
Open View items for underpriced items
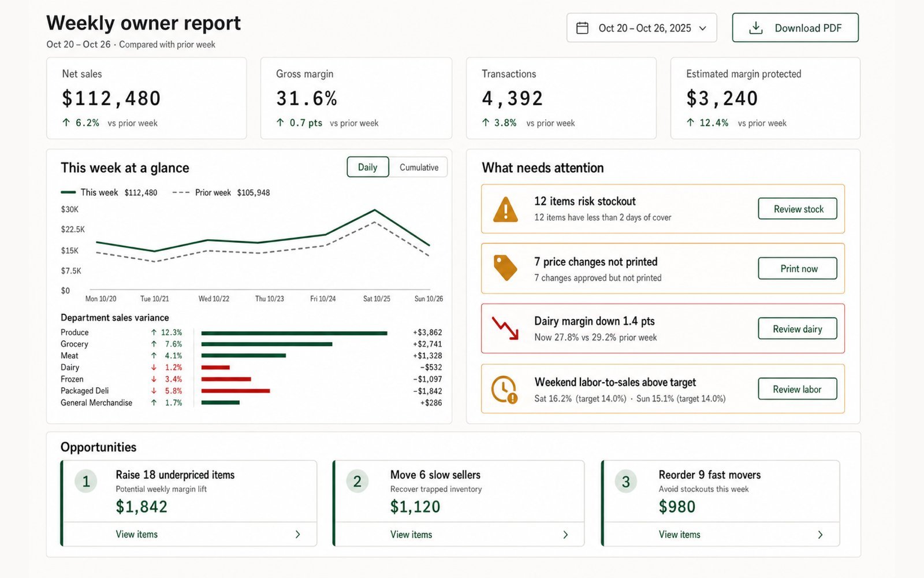137,535
